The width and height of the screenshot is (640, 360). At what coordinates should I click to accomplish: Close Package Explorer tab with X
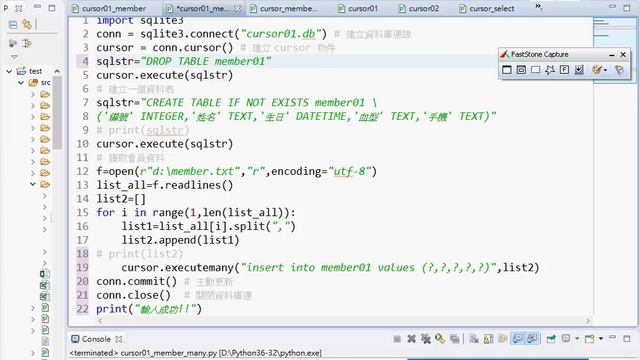coord(19,8)
